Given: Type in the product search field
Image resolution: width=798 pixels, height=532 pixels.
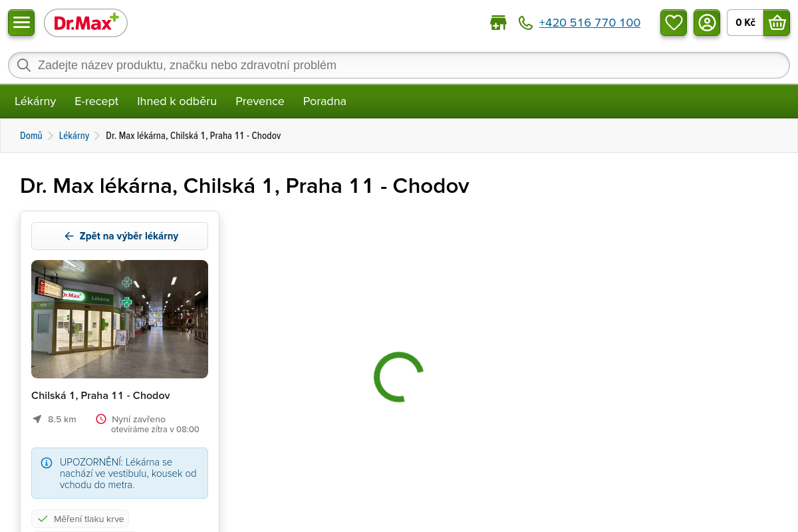Looking at the screenshot, I should (399, 65).
